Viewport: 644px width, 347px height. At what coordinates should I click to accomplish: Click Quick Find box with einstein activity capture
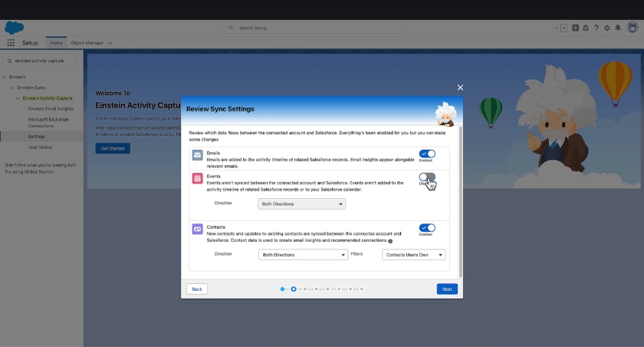40,61
